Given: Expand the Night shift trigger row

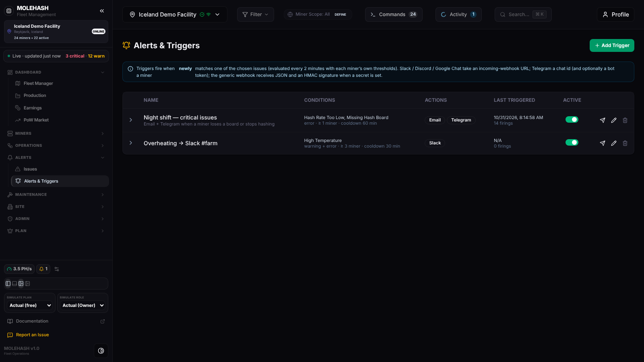Looking at the screenshot, I should pyautogui.click(x=131, y=120).
